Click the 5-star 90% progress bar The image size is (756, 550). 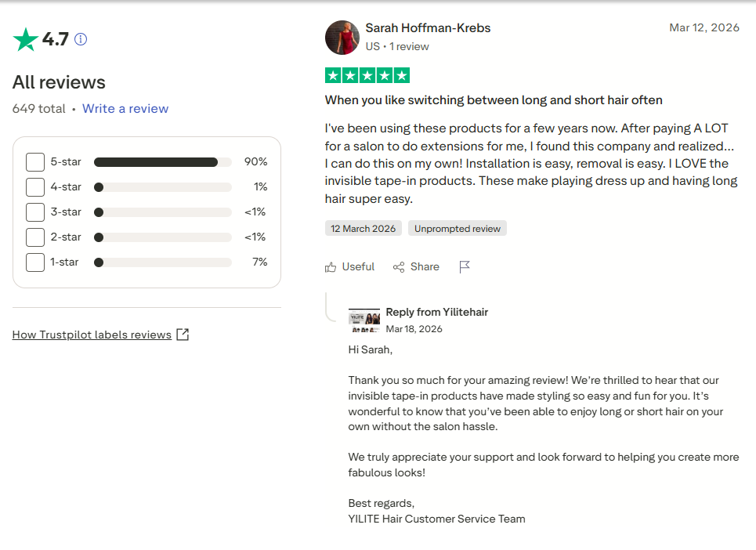tap(163, 162)
